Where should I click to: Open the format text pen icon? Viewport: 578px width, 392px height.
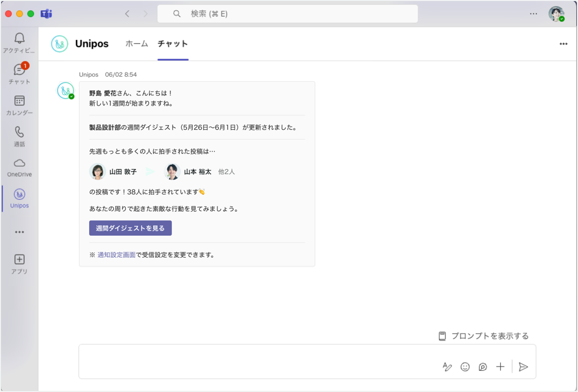[447, 367]
